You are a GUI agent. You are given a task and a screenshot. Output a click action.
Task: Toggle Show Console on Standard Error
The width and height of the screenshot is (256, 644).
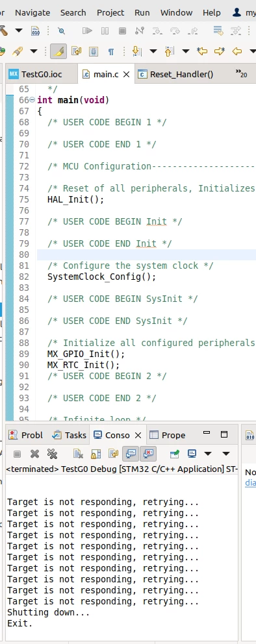coord(148,454)
